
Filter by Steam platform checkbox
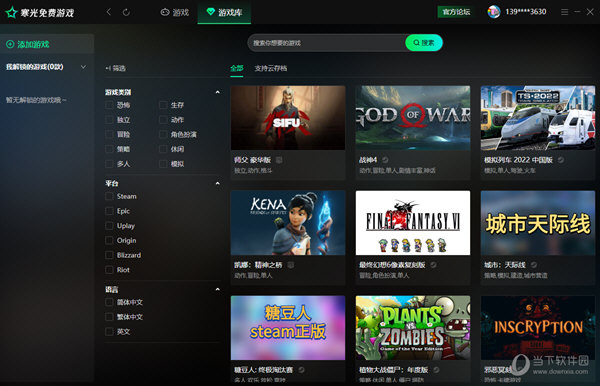[109, 196]
